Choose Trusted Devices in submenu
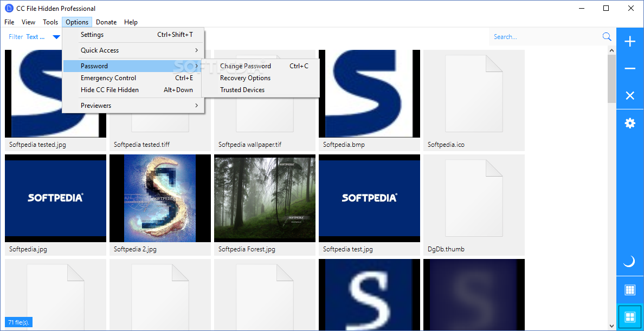Image resolution: width=644 pixels, height=331 pixels. pos(260,90)
